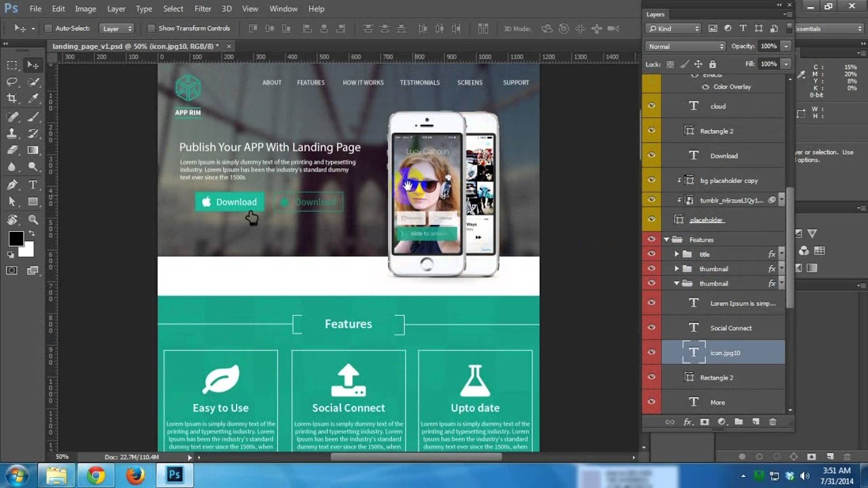This screenshot has height=488, width=868.
Task: Create a new group in Layers panel
Action: pos(739,422)
